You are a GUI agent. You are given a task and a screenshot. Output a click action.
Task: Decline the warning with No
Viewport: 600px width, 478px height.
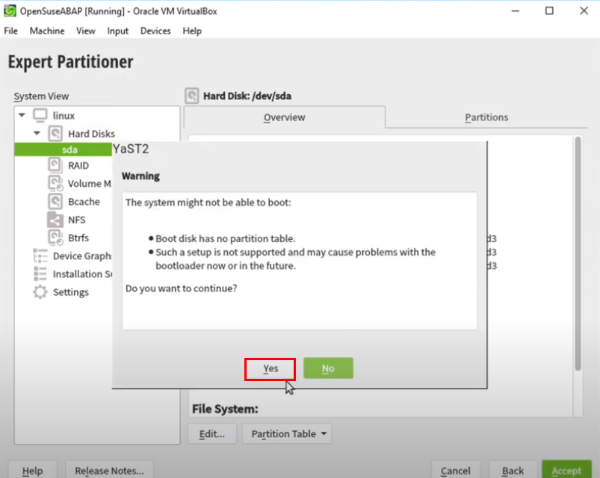coord(328,368)
